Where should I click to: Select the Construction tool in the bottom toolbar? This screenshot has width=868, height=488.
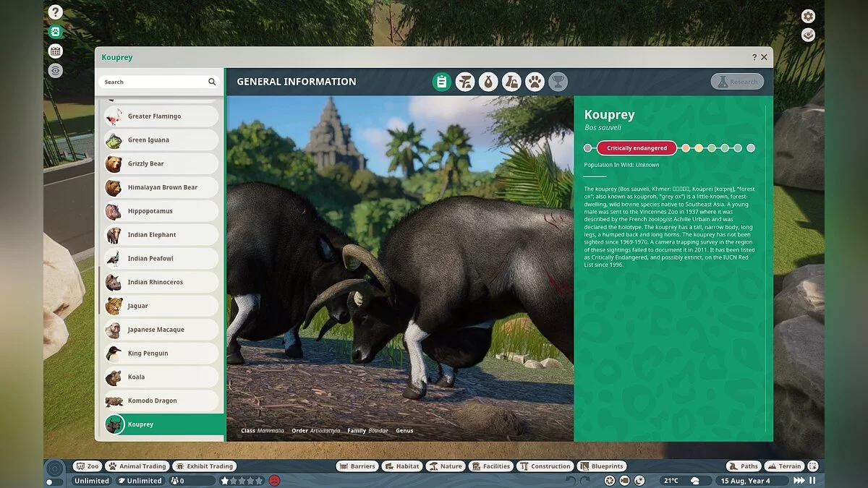click(x=545, y=466)
